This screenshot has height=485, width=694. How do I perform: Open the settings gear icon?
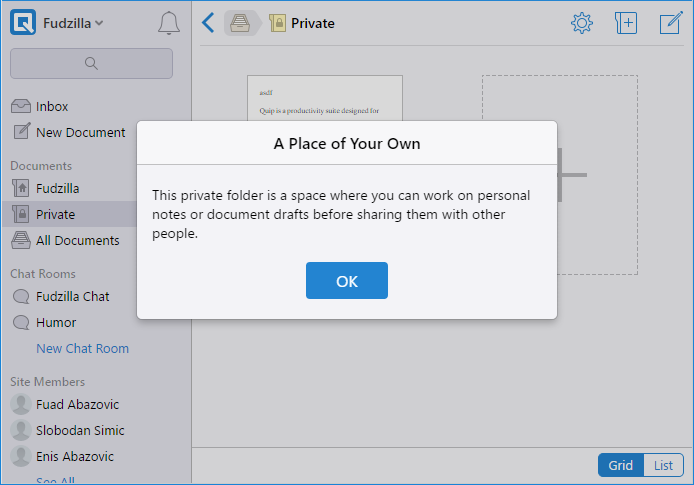pyautogui.click(x=582, y=23)
